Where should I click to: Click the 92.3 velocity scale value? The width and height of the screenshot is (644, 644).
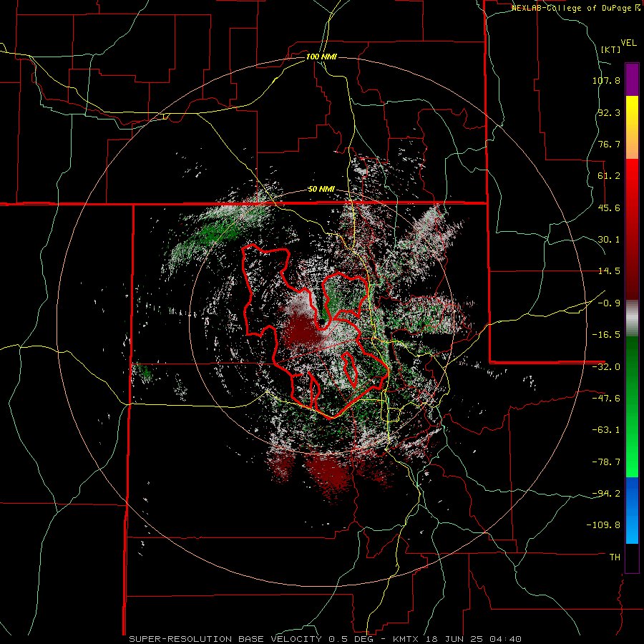pyautogui.click(x=609, y=112)
